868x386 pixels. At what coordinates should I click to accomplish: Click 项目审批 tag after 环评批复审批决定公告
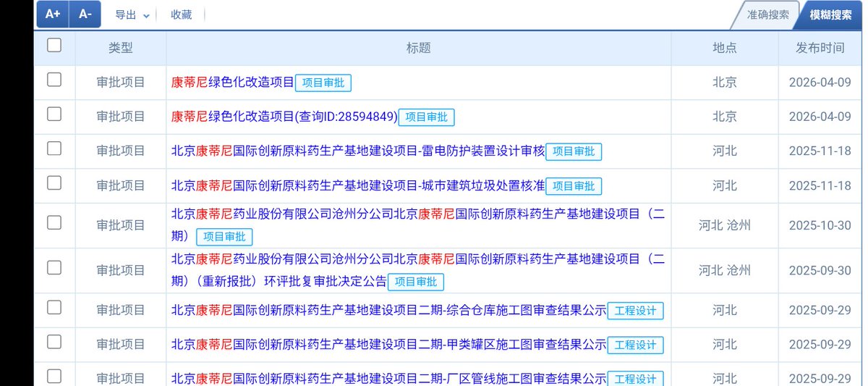pos(416,281)
